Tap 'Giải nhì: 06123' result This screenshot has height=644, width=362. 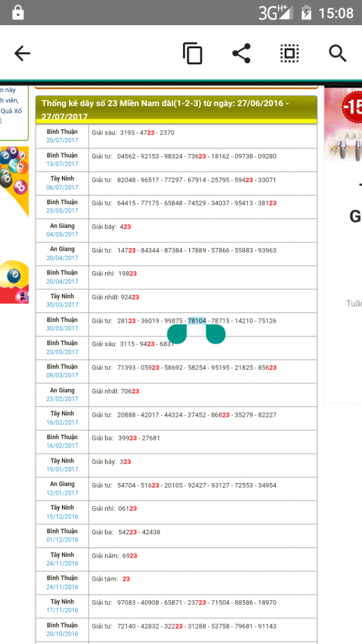pyautogui.click(x=114, y=509)
